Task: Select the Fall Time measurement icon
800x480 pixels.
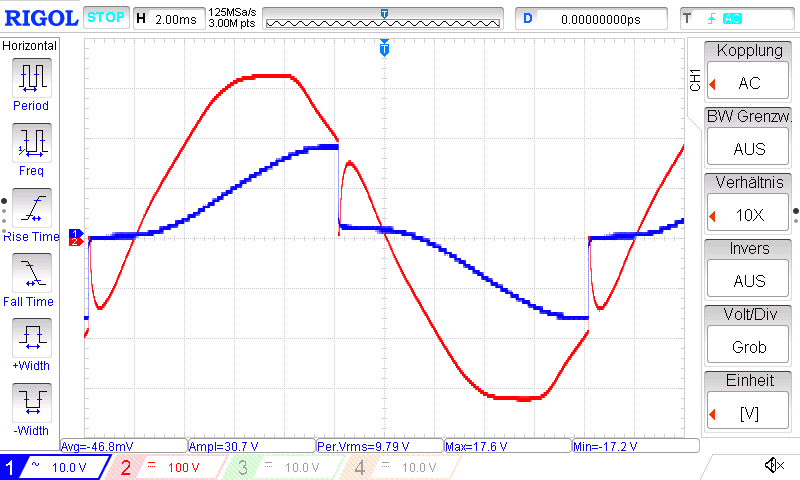Action: click(32, 273)
